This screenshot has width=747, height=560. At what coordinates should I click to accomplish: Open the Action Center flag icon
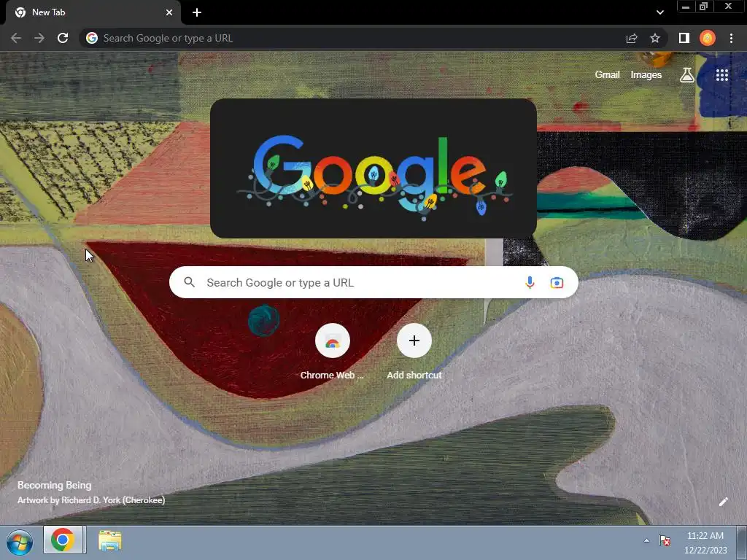(665, 540)
